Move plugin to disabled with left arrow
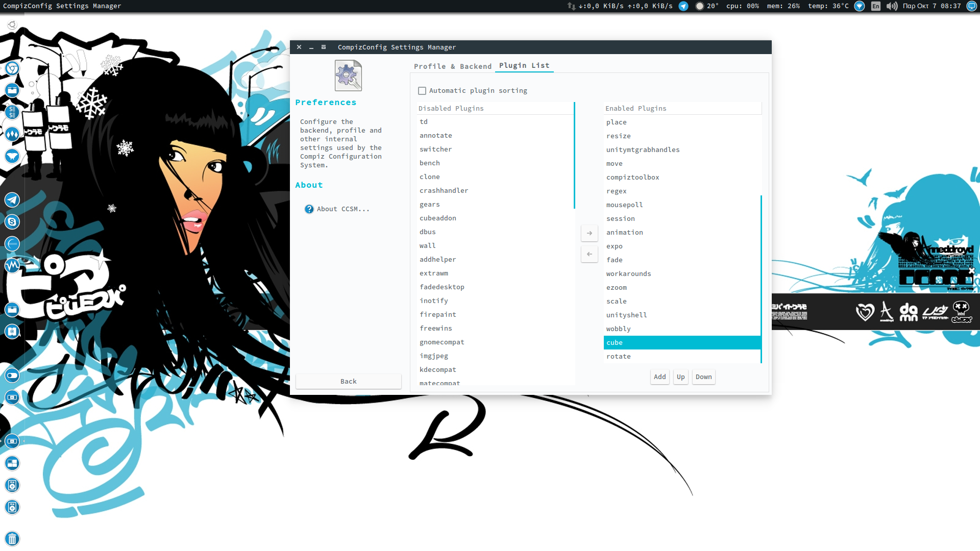The width and height of the screenshot is (980, 551). click(x=590, y=254)
